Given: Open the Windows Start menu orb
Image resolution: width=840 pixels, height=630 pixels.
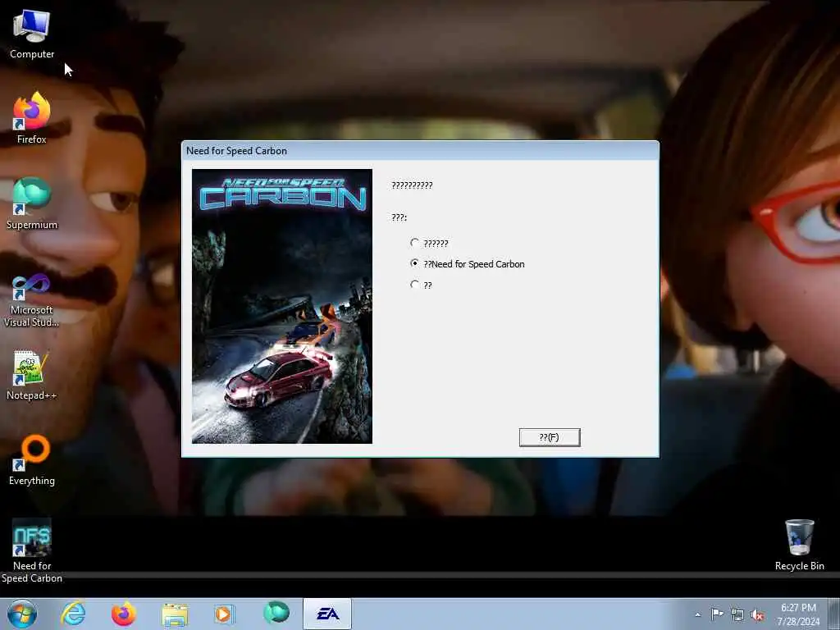Looking at the screenshot, I should 22,614.
